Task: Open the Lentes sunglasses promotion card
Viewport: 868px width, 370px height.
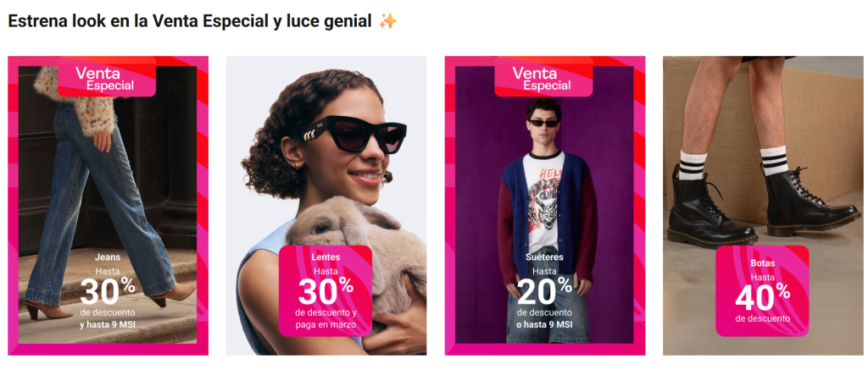Action: pyautogui.click(x=326, y=205)
